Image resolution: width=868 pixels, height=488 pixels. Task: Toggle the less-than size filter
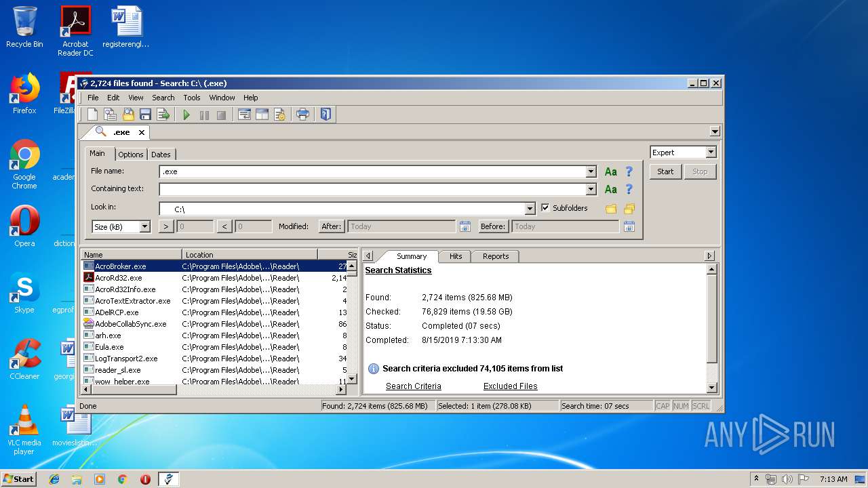click(x=224, y=226)
